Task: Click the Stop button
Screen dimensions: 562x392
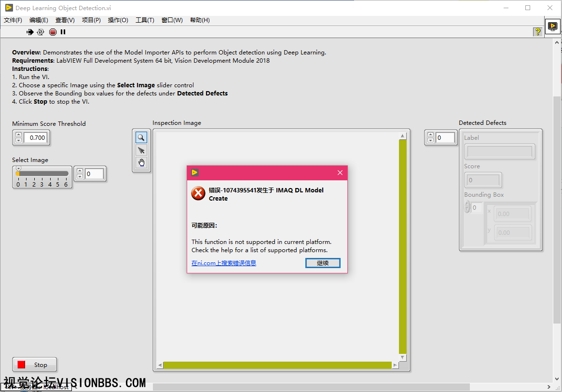Action: (34, 365)
